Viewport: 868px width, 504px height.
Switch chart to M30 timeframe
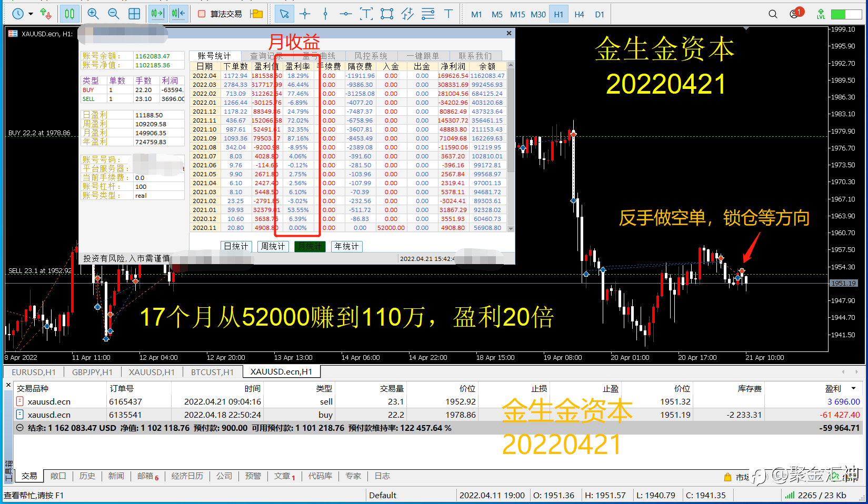coord(538,15)
